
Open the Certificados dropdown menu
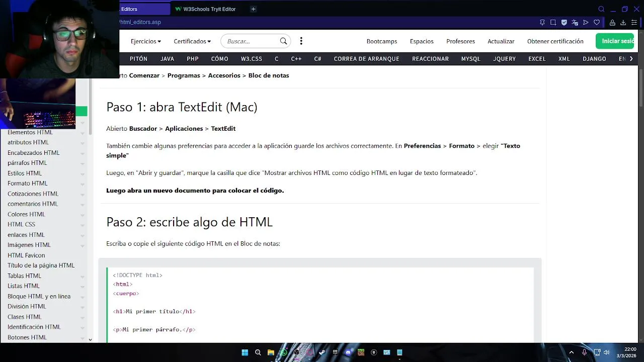(x=192, y=41)
